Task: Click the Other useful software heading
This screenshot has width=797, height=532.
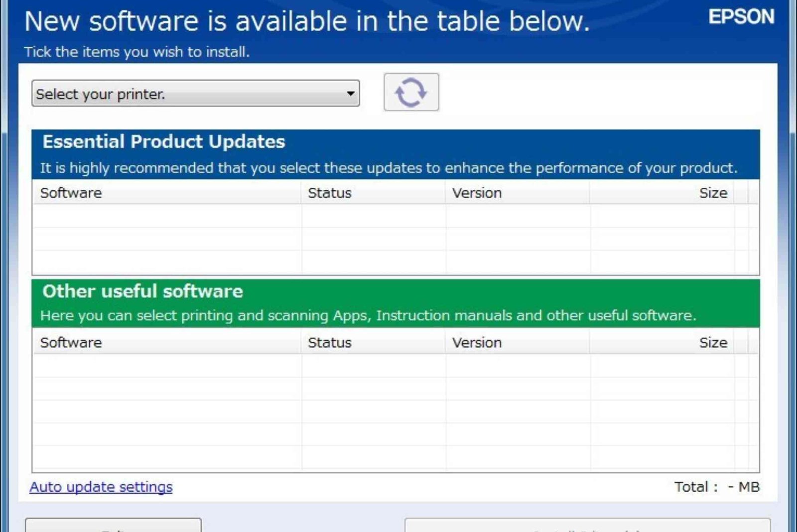Action: (143, 291)
